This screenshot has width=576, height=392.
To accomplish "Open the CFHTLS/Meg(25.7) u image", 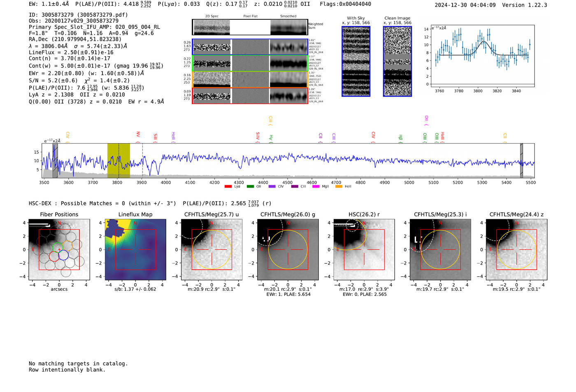I will (211, 249).
